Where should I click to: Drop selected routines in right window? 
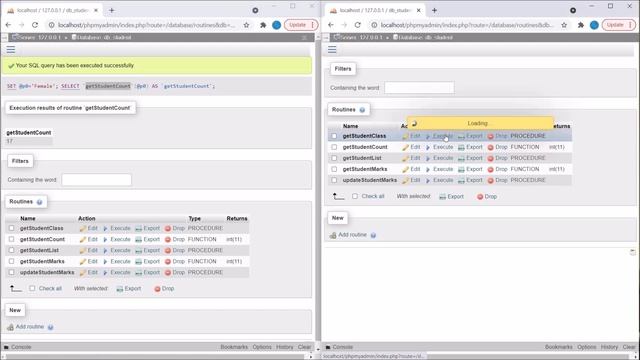coord(487,196)
